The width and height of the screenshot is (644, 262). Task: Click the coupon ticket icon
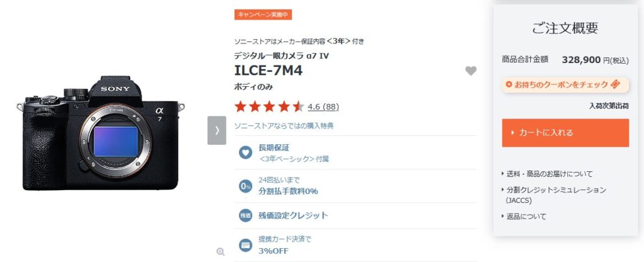tap(615, 84)
